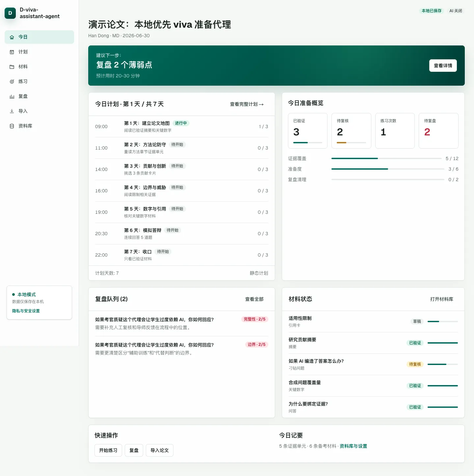Open the 练习 sidebar item

[x=39, y=81]
